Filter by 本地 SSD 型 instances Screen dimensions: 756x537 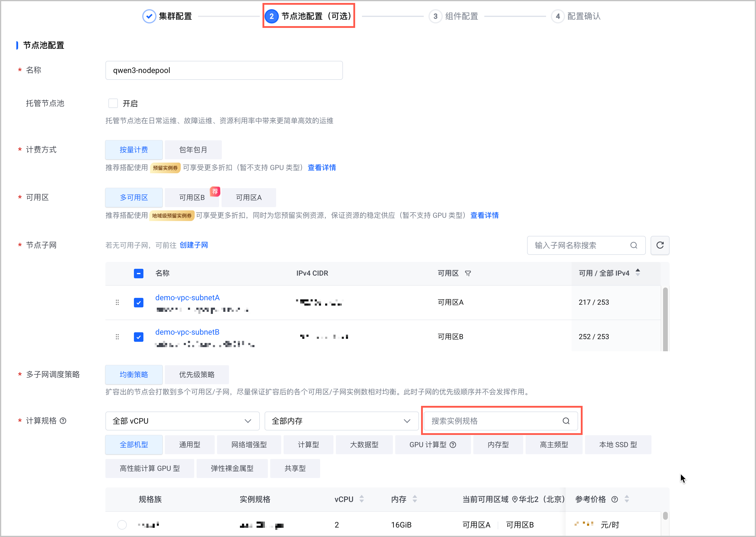(618, 445)
